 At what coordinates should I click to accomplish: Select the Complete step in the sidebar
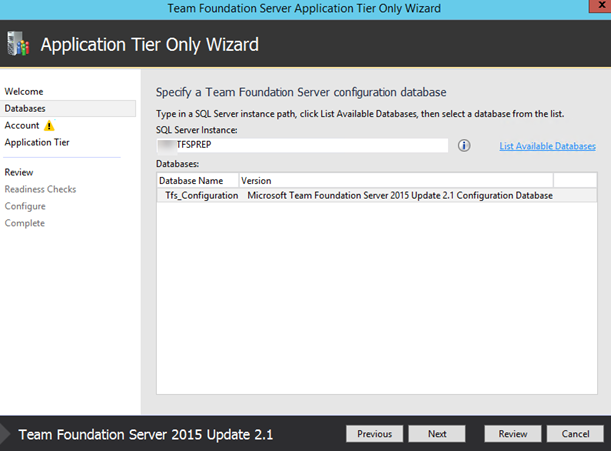25,223
